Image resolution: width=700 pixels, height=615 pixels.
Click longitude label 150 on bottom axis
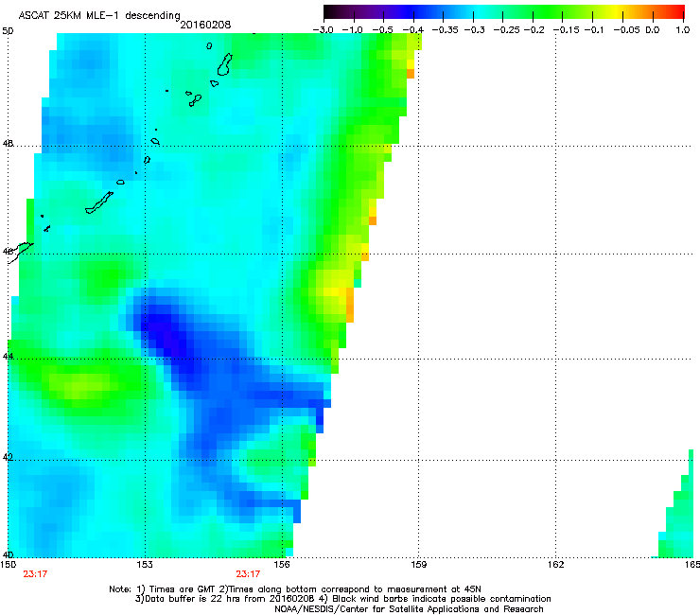coord(8,565)
